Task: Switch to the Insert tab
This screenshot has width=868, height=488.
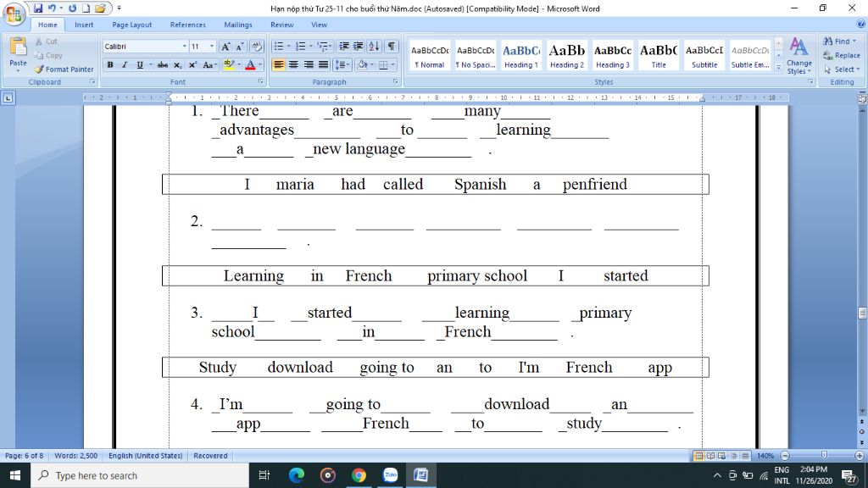Action: pyautogui.click(x=84, y=25)
